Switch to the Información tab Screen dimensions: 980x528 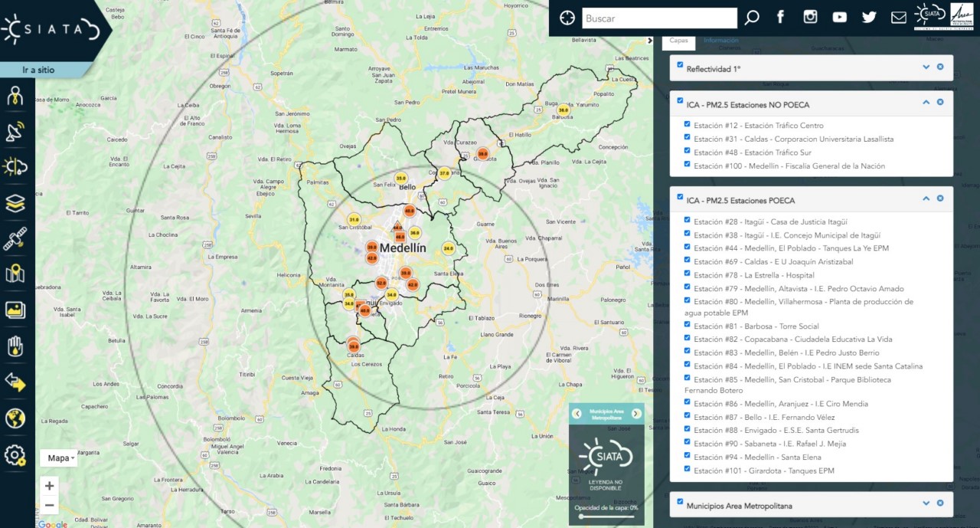(720, 41)
